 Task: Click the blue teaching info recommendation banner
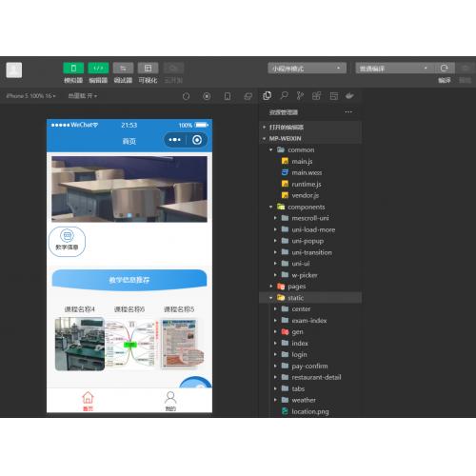[x=129, y=280]
